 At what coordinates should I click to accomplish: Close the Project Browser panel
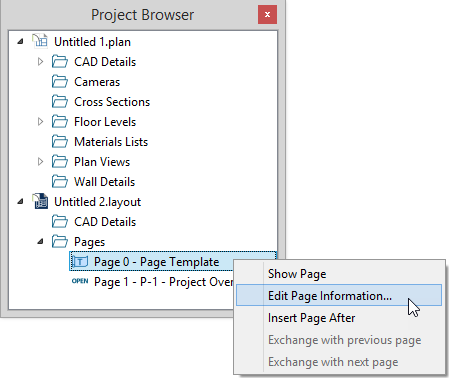(x=267, y=14)
